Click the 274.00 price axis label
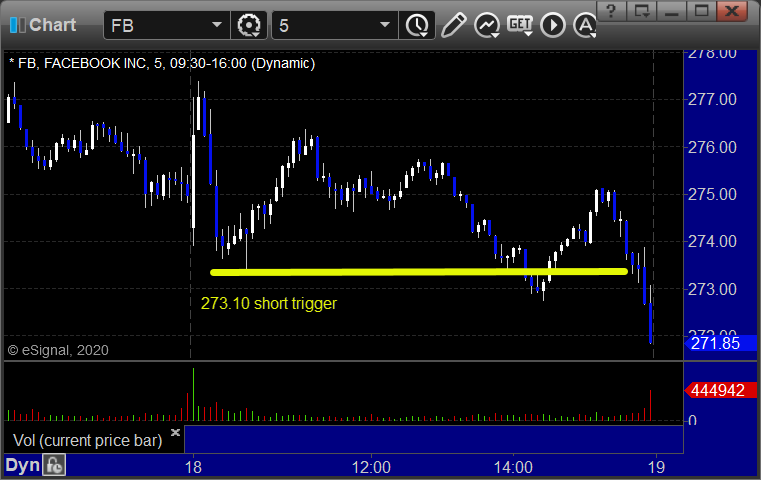 coord(712,241)
